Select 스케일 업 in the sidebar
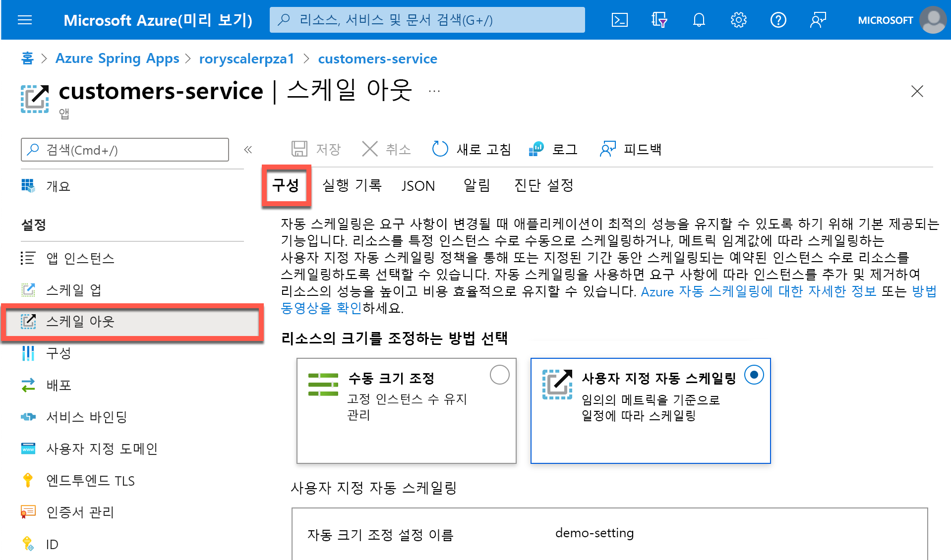The height and width of the screenshot is (560, 951). click(x=73, y=290)
